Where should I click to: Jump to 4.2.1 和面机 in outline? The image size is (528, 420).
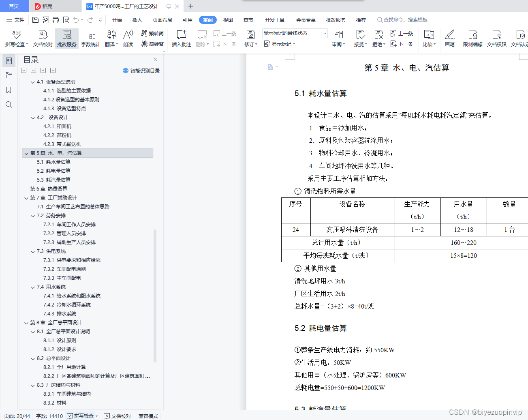click(x=57, y=126)
